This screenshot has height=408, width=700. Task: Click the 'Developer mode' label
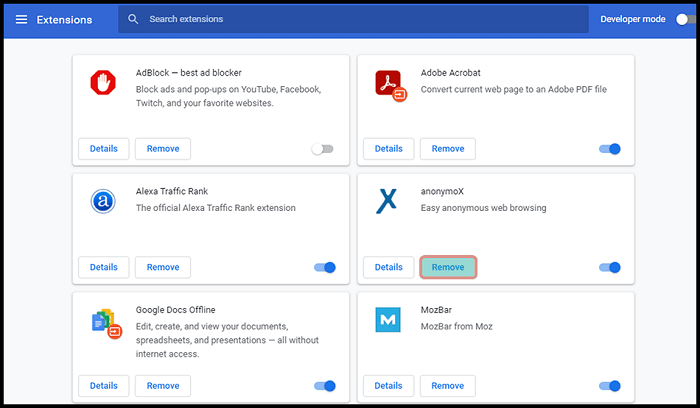[x=633, y=19]
